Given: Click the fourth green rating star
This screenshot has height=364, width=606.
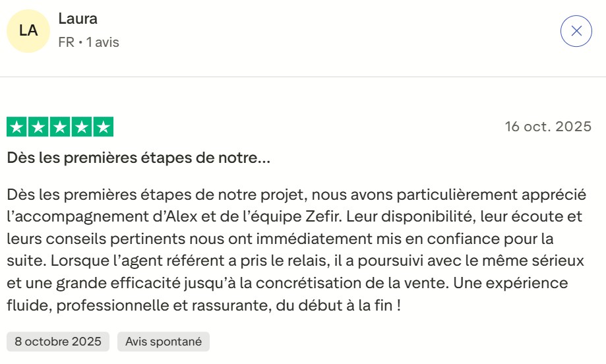Looking at the screenshot, I should coord(81,127).
